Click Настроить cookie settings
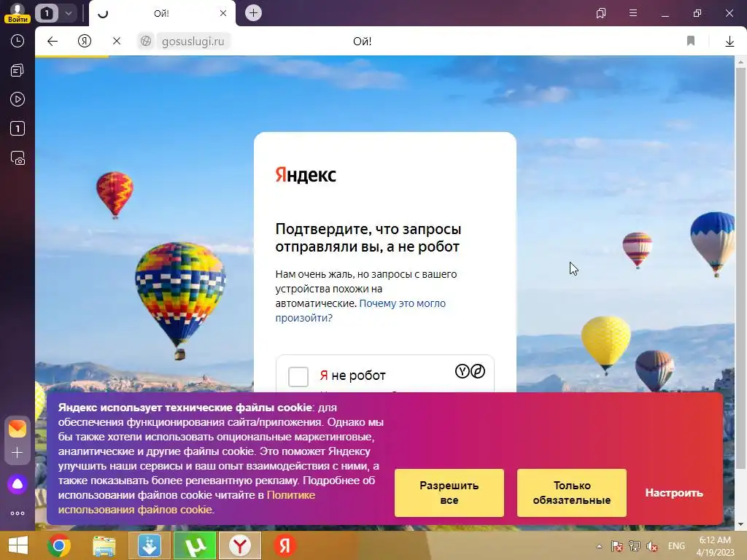This screenshot has height=560, width=747. click(674, 493)
